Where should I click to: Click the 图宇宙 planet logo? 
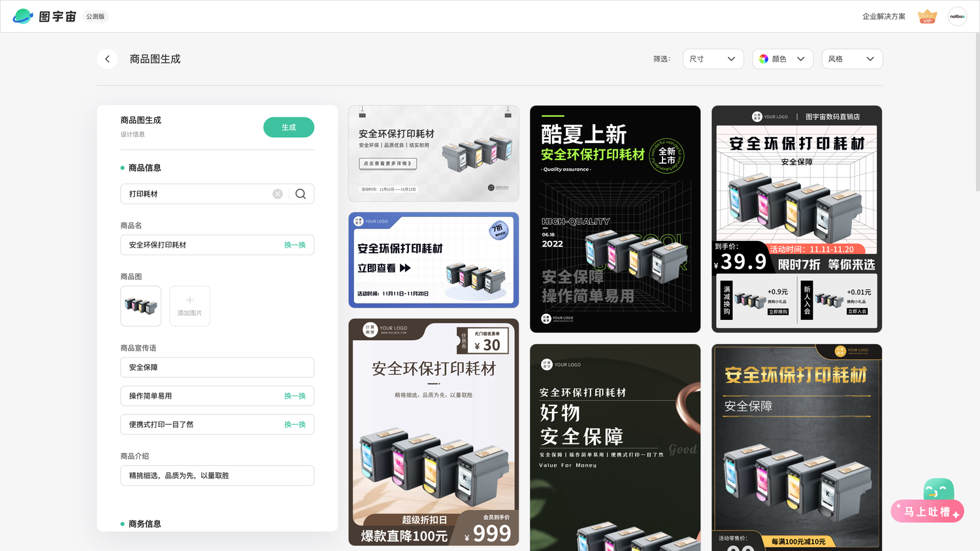[23, 16]
